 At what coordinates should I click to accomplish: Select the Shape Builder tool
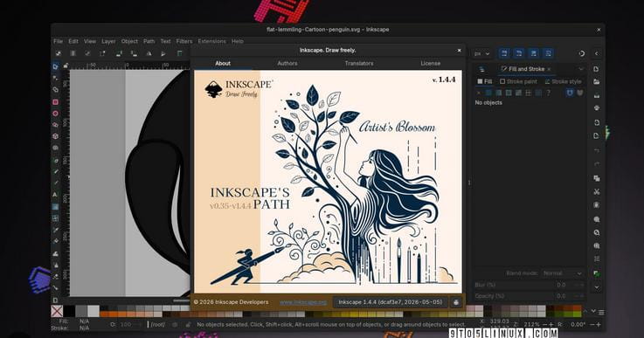click(55, 90)
